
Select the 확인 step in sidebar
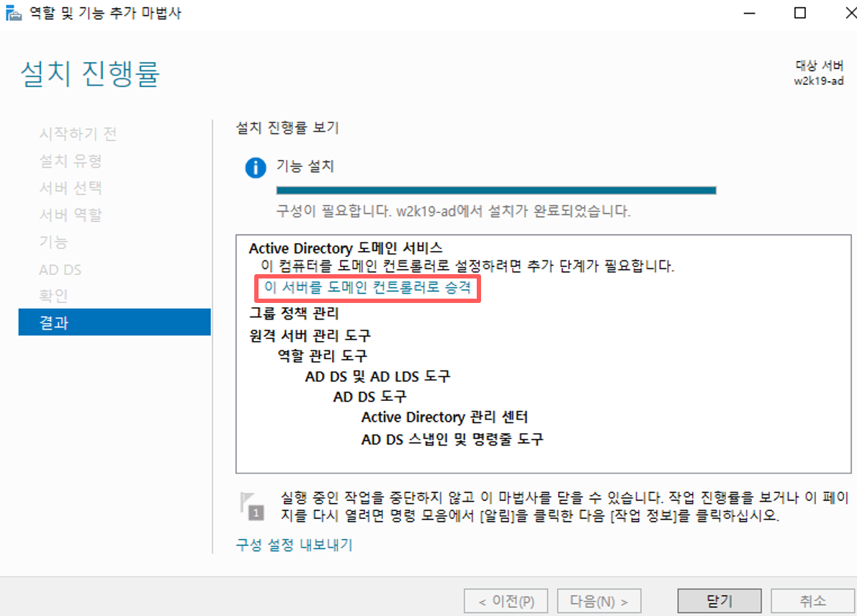click(x=53, y=296)
